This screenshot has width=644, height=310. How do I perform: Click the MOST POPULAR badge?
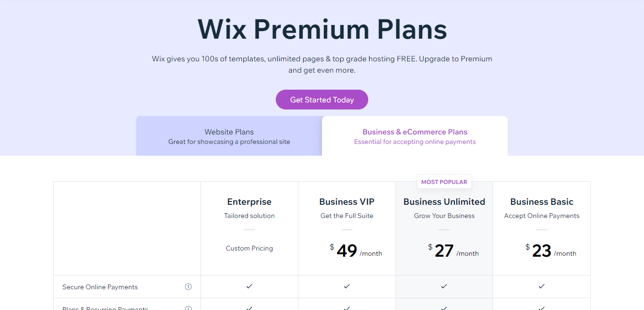tap(444, 182)
